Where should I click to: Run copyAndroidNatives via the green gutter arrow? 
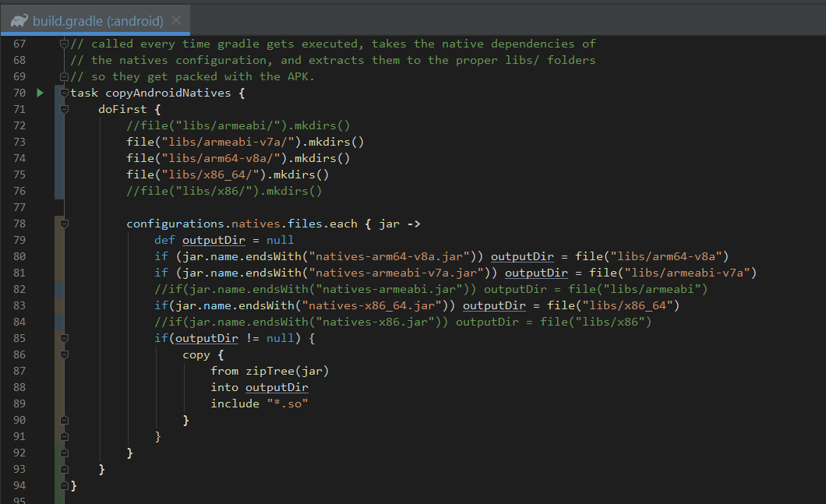click(39, 92)
